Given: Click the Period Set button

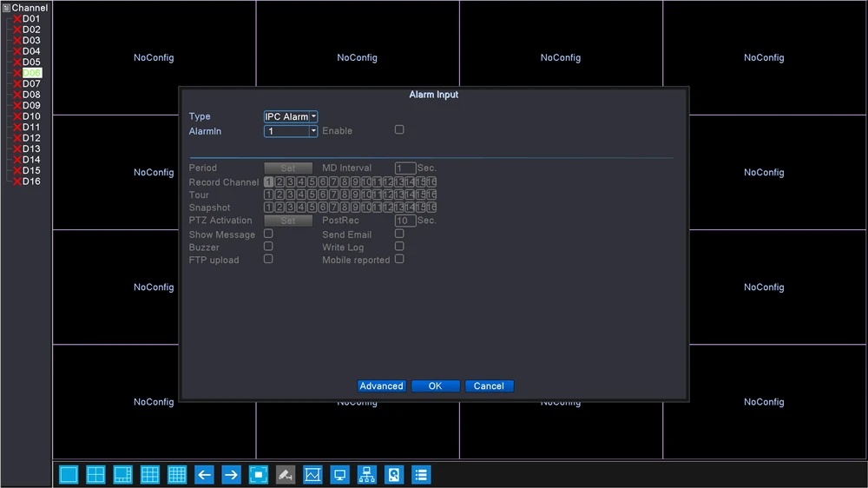Looking at the screenshot, I should pos(288,168).
